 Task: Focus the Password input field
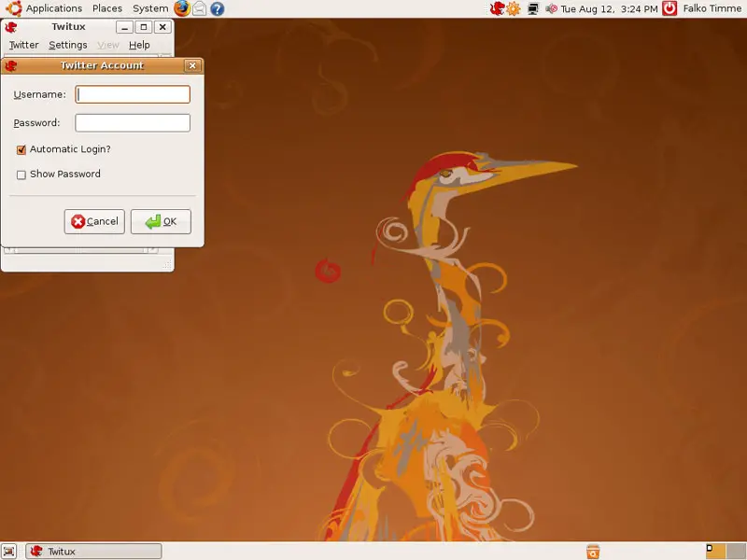click(133, 123)
